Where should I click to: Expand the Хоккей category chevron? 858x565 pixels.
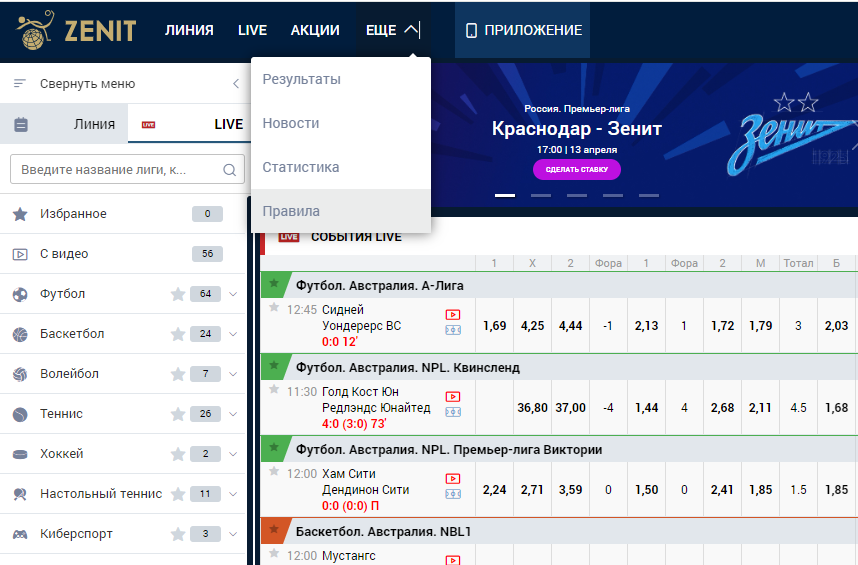[x=233, y=454]
